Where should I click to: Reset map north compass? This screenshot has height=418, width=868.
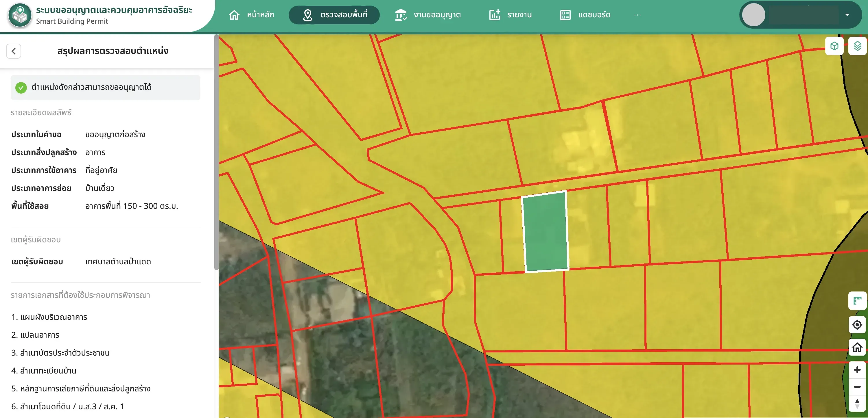[857, 403]
